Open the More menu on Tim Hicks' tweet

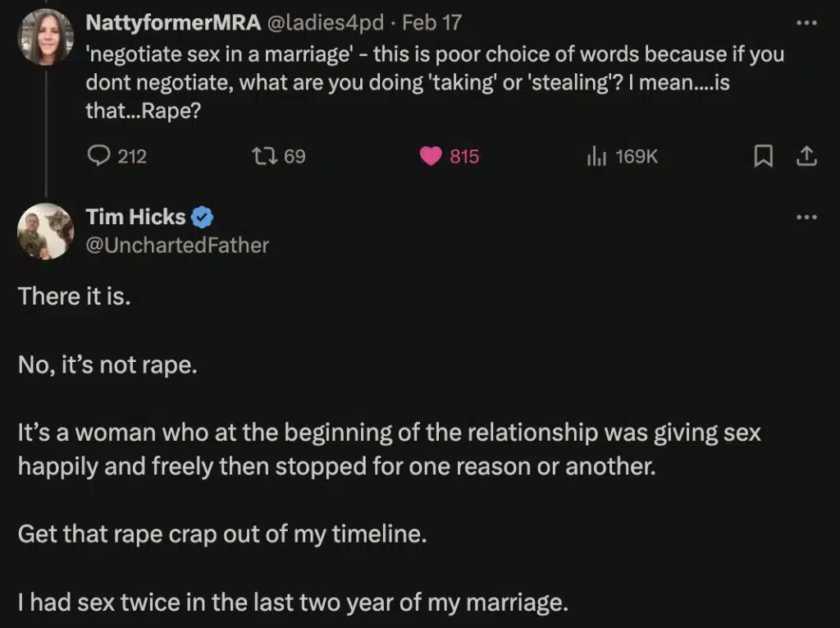coord(806,218)
